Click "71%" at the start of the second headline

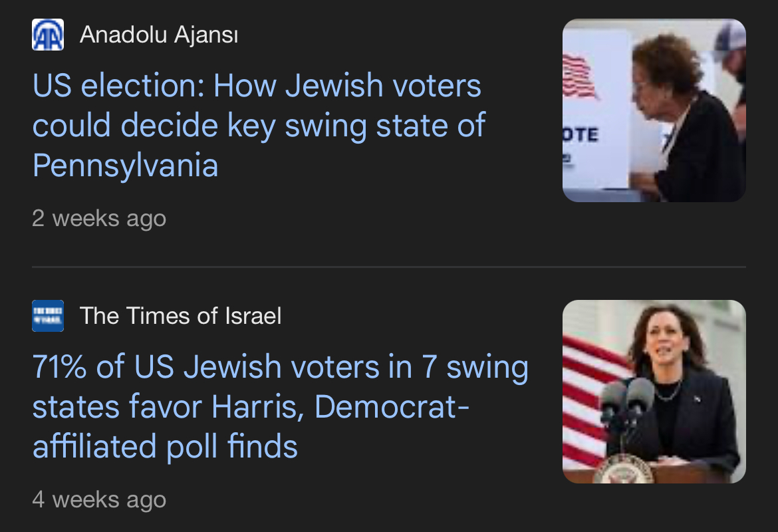59,367
